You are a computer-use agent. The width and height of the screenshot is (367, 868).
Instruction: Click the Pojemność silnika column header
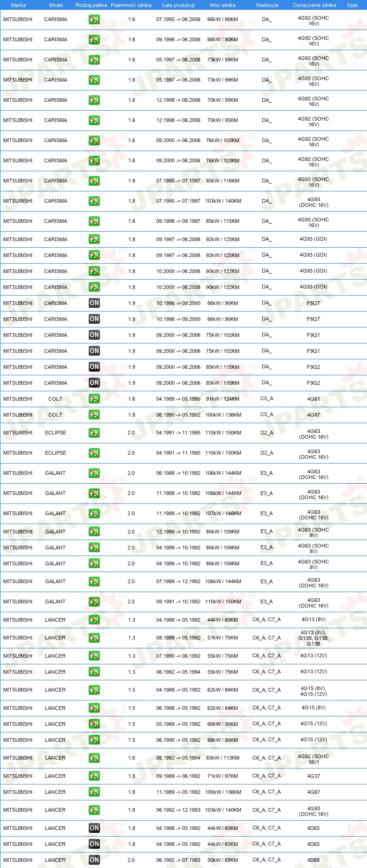coord(131,5)
